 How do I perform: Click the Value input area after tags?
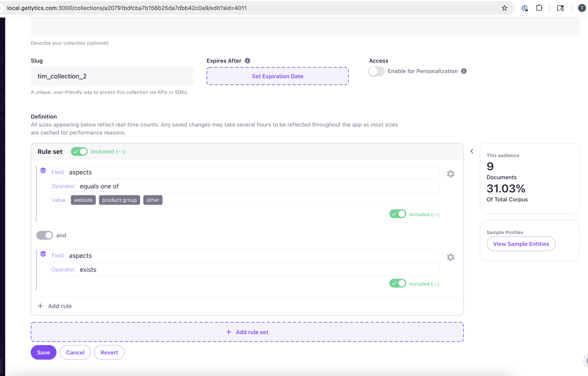click(300, 200)
